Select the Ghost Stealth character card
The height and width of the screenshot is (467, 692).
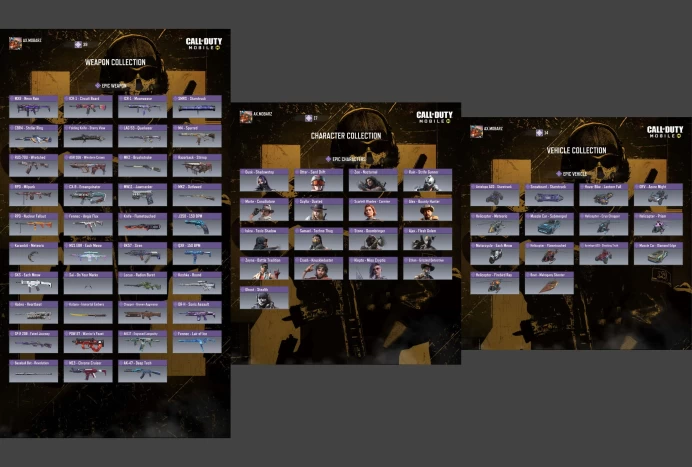pos(264,298)
